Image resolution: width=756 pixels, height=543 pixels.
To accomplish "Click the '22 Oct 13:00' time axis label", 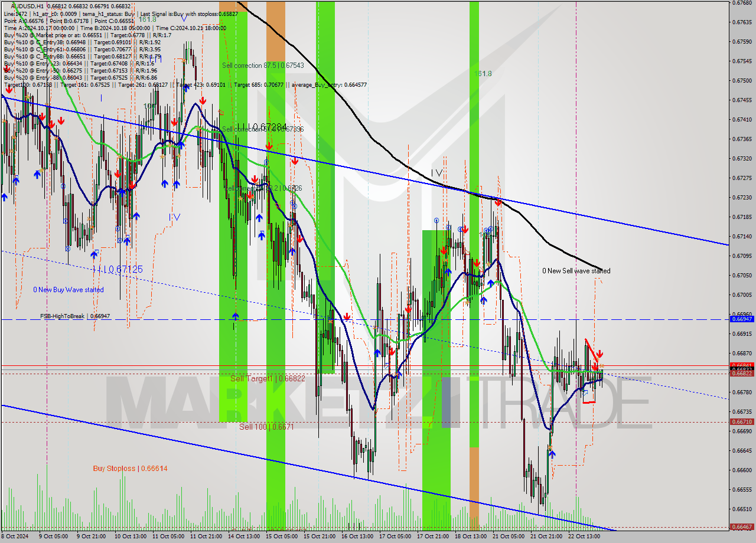I will pos(585,537).
